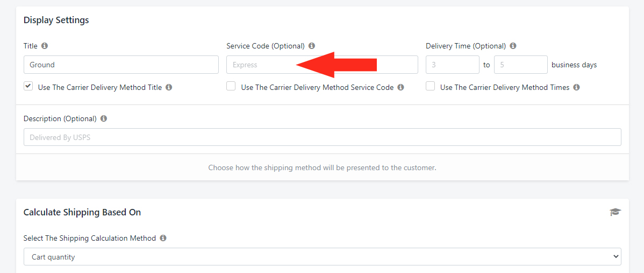Click the minimum delivery days field
Image resolution: width=644 pixels, height=273 pixels.
[452, 65]
